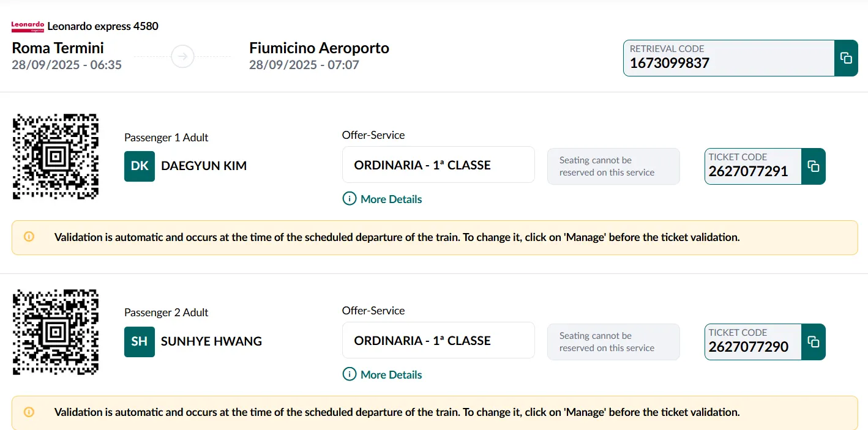The height and width of the screenshot is (430, 868).
Task: Click the Leonardo express logo
Action: 28,26
